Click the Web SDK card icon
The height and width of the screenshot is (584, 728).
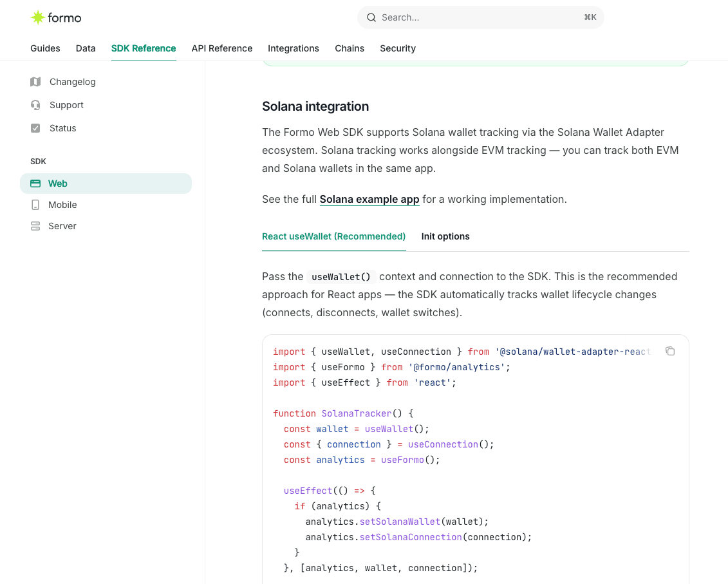35,184
